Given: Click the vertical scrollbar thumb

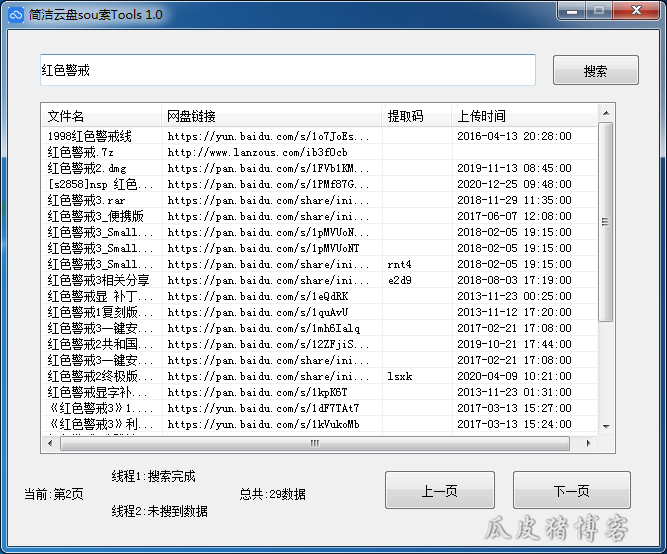Looking at the screenshot, I should (x=606, y=222).
